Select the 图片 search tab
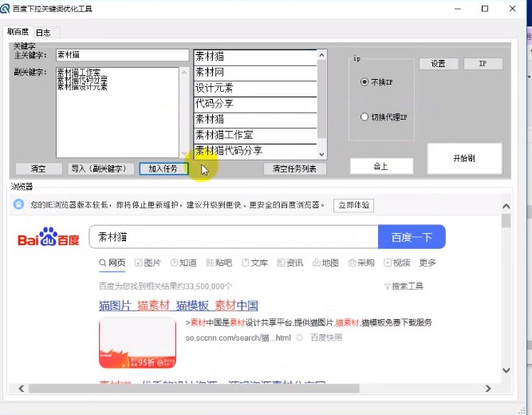Screen dimensions: 532x415 click(148, 263)
